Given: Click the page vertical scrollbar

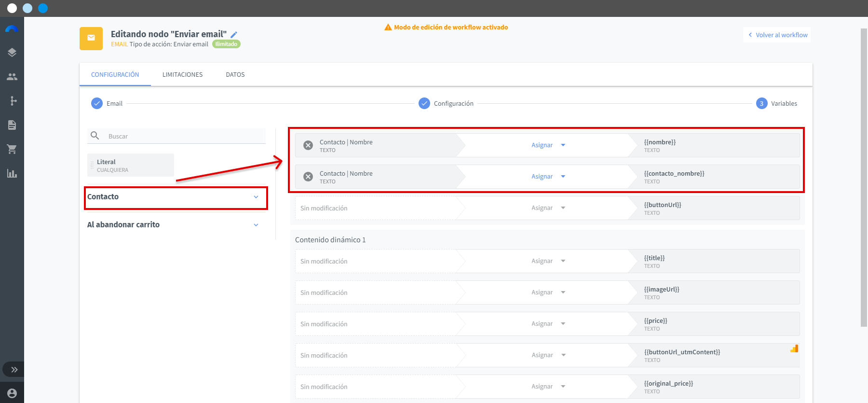Looking at the screenshot, I should point(864,178).
